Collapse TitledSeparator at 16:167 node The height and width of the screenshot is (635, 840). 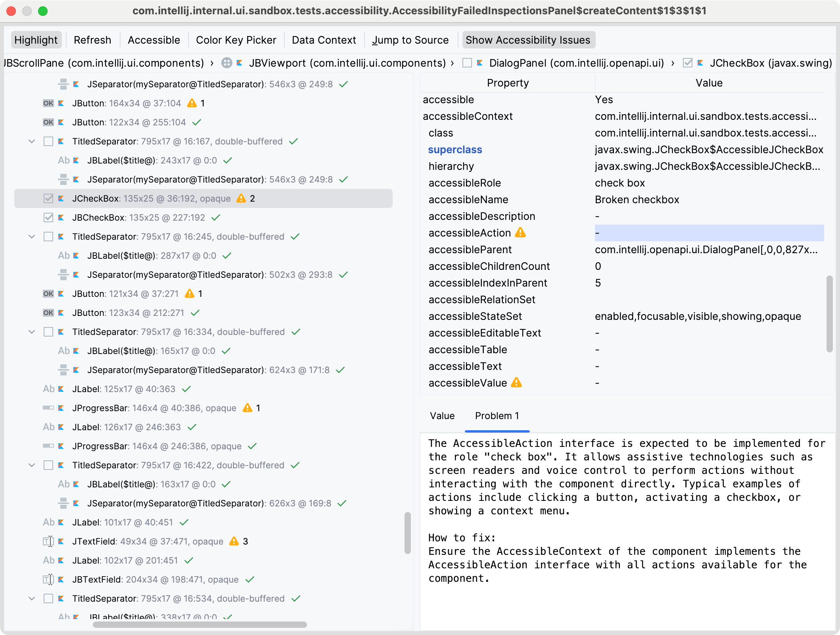coord(32,141)
